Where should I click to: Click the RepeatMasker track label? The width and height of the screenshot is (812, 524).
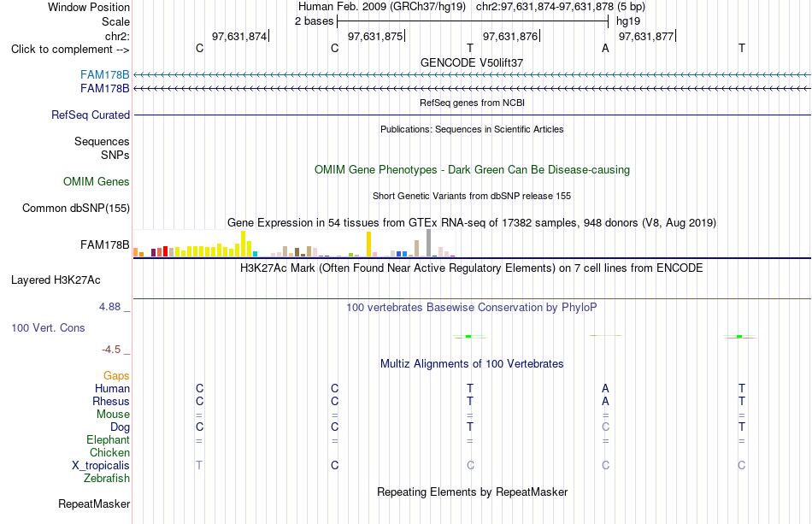[94, 503]
